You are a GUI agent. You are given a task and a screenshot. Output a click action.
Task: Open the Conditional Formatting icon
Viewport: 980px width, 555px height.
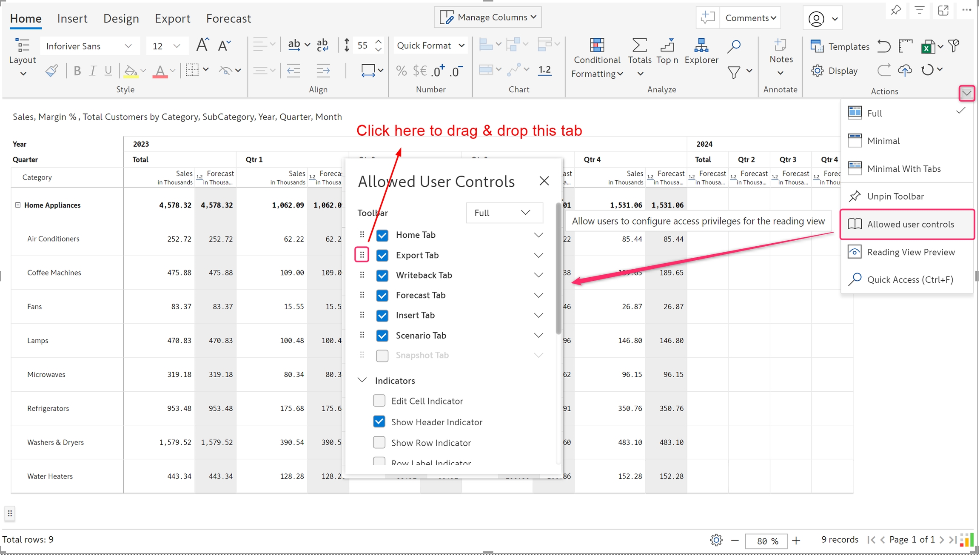pos(597,45)
